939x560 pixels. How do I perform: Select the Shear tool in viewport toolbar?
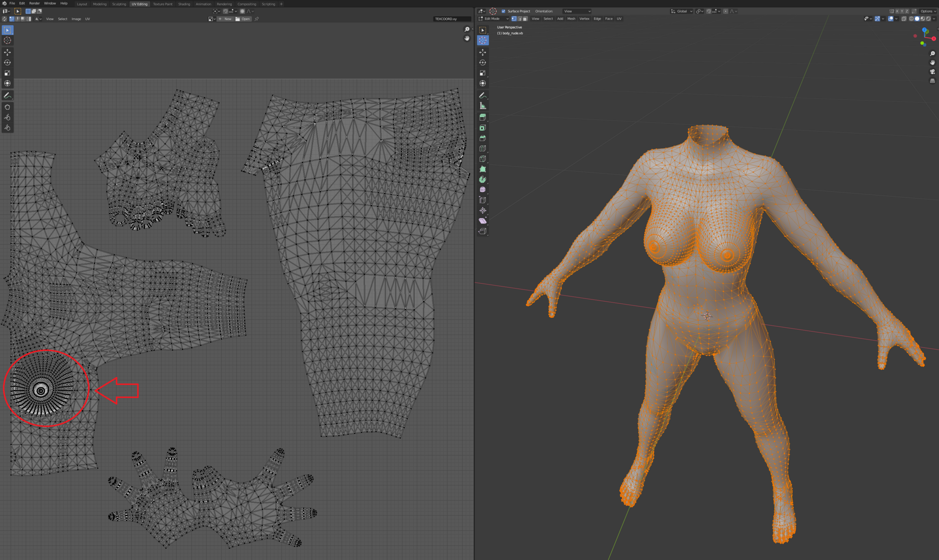coord(483,221)
